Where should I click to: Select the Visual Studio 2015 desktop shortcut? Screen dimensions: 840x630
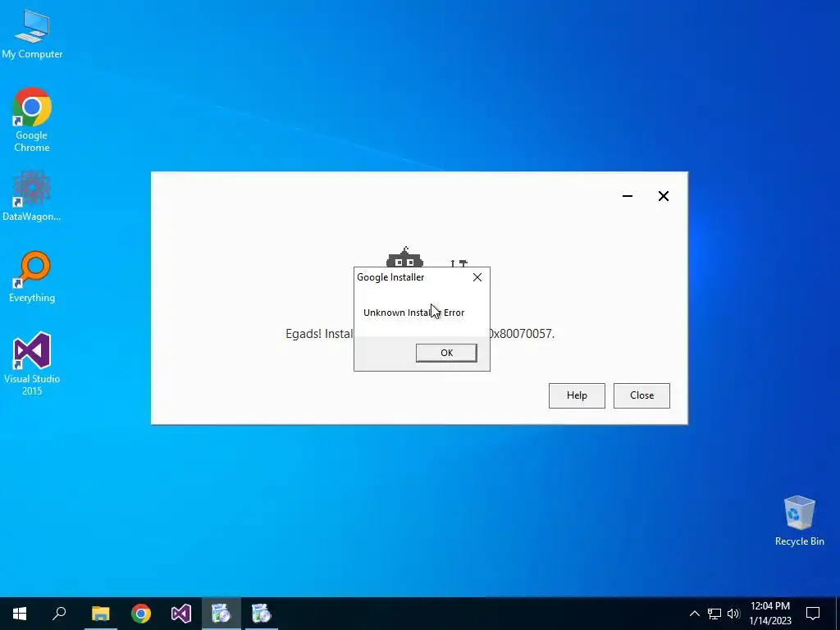coord(32,363)
